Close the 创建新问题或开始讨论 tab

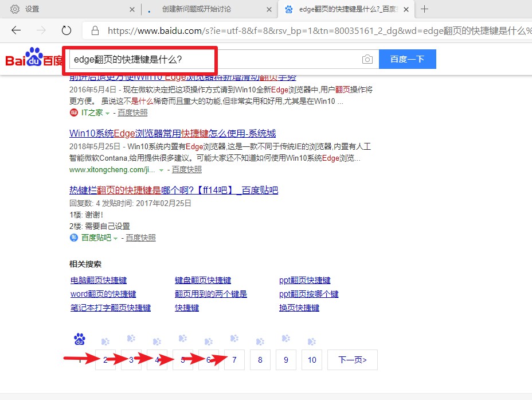tap(269, 10)
